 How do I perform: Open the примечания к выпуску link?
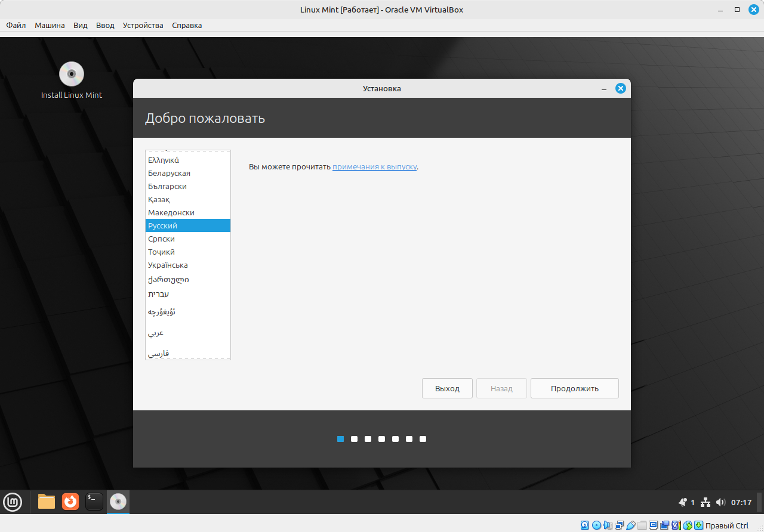click(374, 166)
